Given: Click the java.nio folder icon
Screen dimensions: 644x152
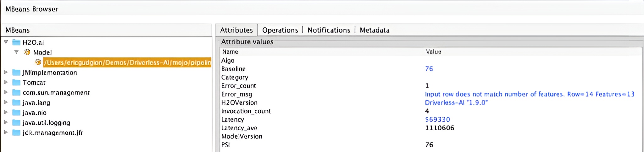Looking at the screenshot, I should (x=16, y=113).
